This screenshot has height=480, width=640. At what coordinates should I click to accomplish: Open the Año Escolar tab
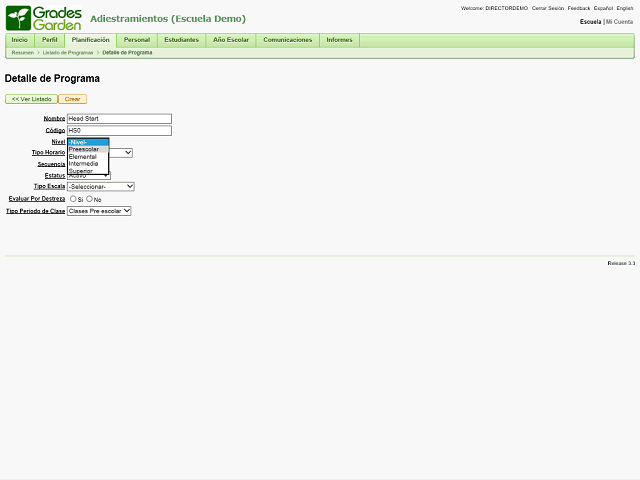pos(231,40)
